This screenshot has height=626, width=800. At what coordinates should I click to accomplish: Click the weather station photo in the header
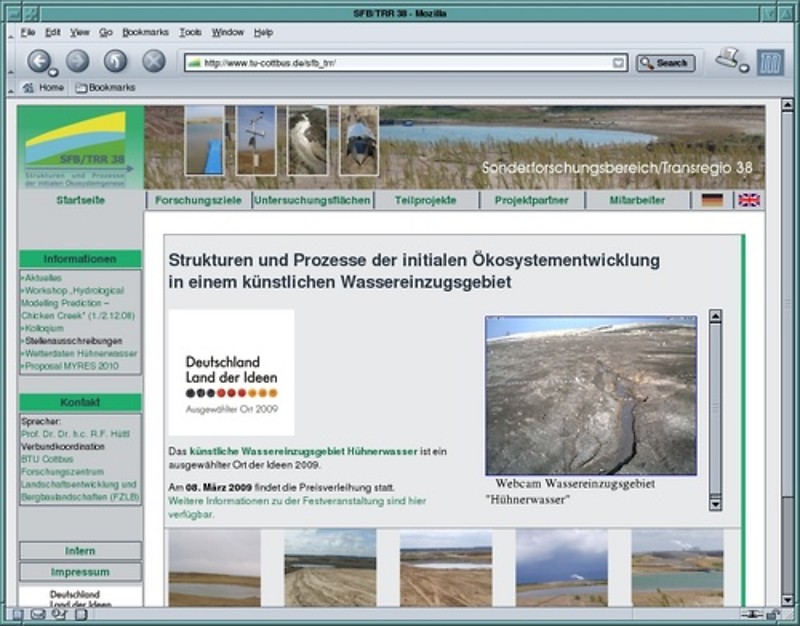tap(256, 141)
